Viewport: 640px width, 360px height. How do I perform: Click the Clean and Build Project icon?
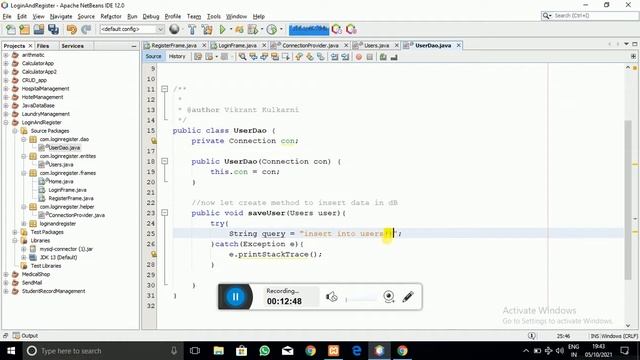pyautogui.click(x=207, y=29)
